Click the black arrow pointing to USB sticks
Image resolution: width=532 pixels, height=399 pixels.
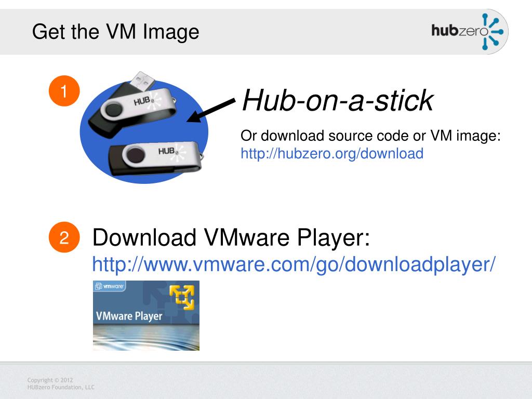(211, 110)
